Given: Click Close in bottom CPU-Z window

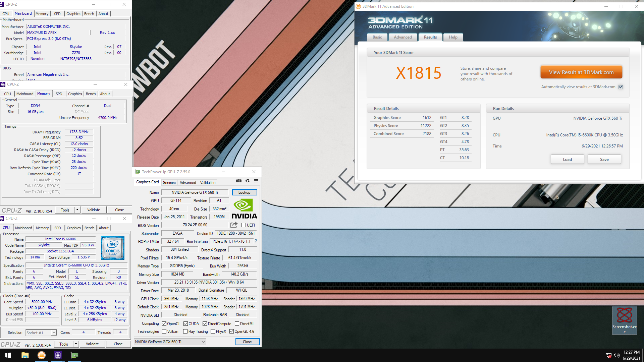Looking at the screenshot, I should pyautogui.click(x=118, y=344).
